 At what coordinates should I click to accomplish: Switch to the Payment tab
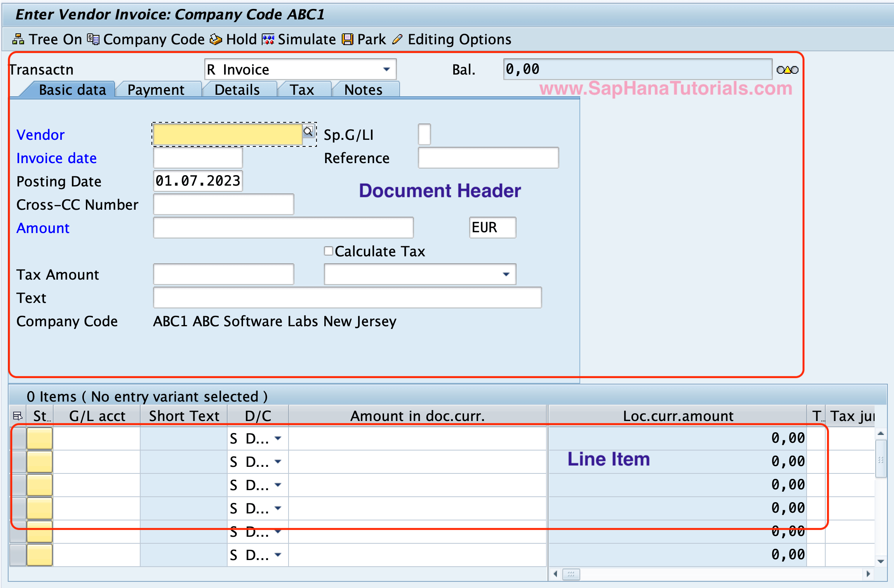coord(156,89)
